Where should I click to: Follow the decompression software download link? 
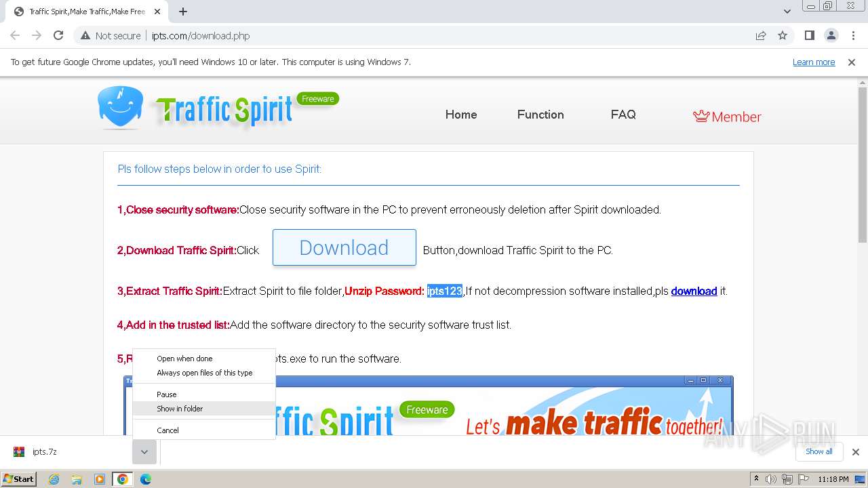[694, 291]
